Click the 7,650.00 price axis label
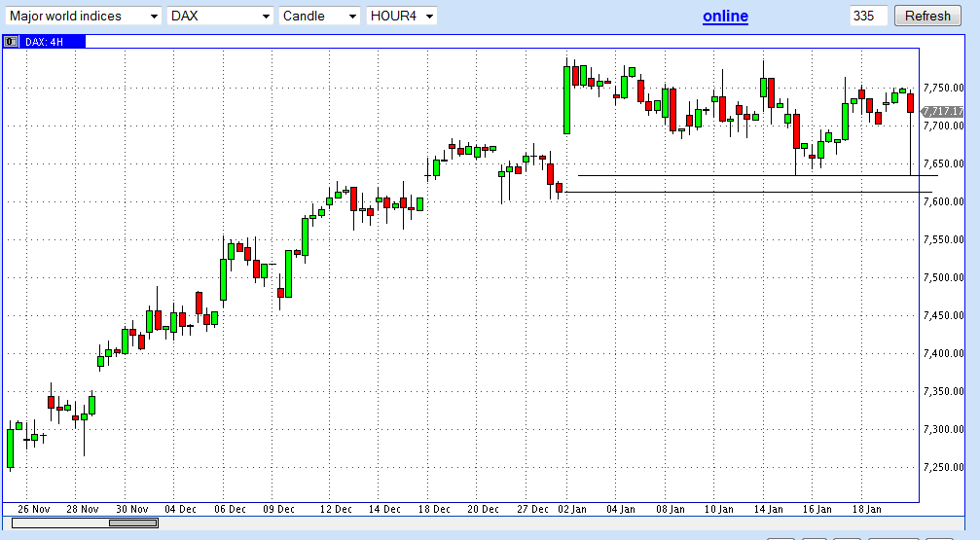980x540 pixels. (943, 163)
